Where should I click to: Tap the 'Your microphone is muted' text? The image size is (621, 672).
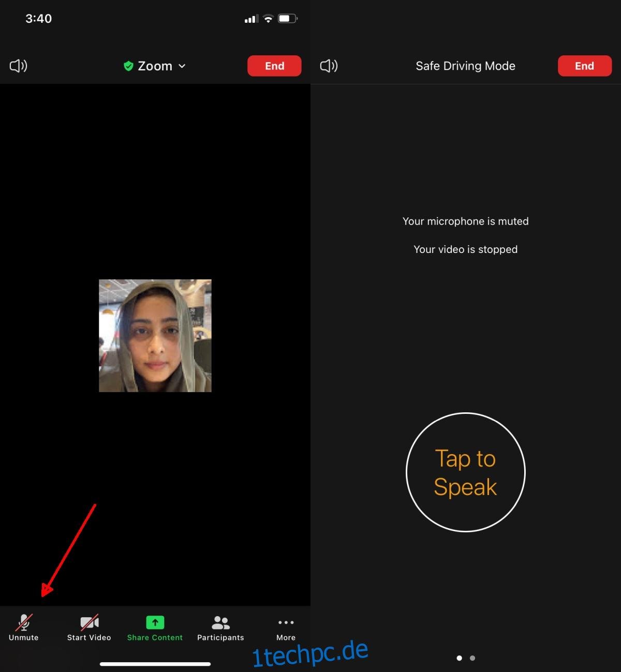click(466, 221)
